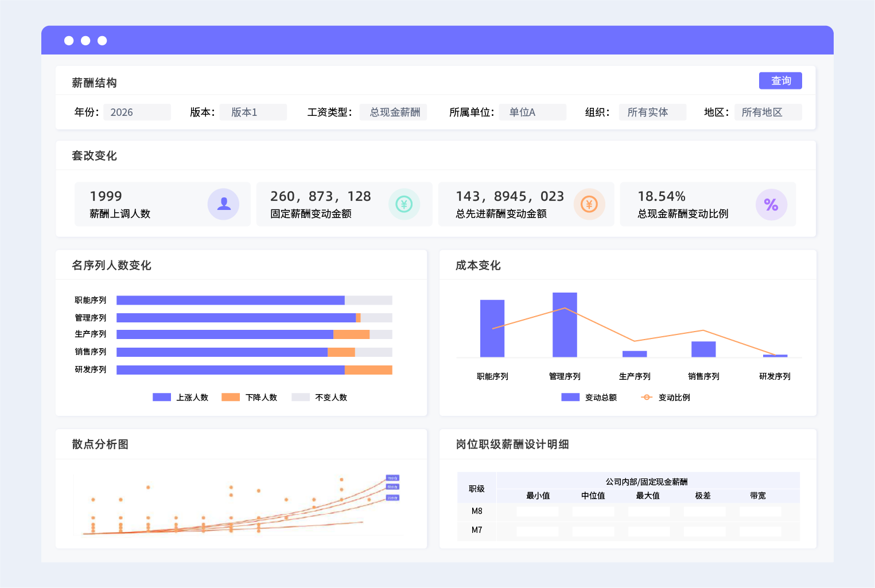Image resolution: width=875 pixels, height=588 pixels.
Task: Toggle the 上涨人数 legend series
Action: pyautogui.click(x=181, y=397)
